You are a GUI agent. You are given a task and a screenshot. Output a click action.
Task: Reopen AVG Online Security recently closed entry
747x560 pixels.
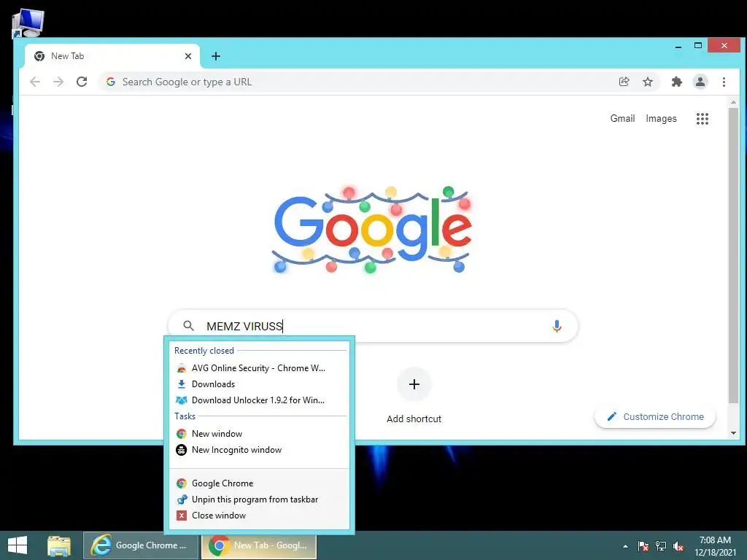(x=260, y=368)
